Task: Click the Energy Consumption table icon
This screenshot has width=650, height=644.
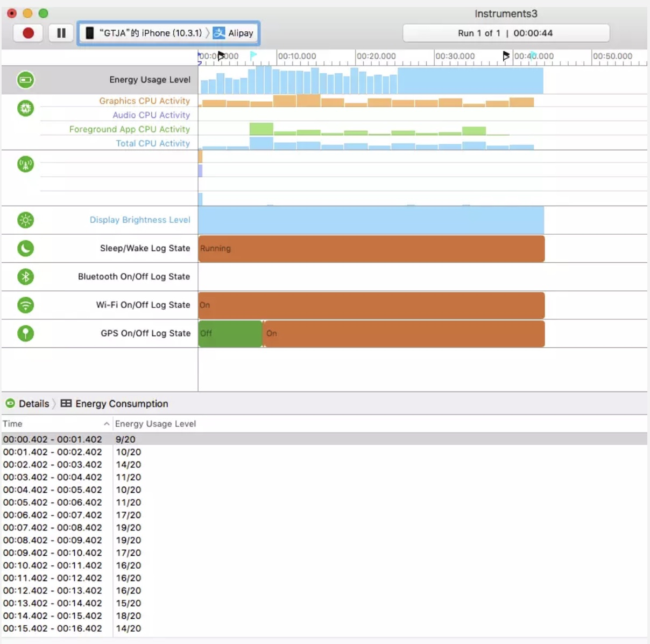Action: (x=66, y=403)
